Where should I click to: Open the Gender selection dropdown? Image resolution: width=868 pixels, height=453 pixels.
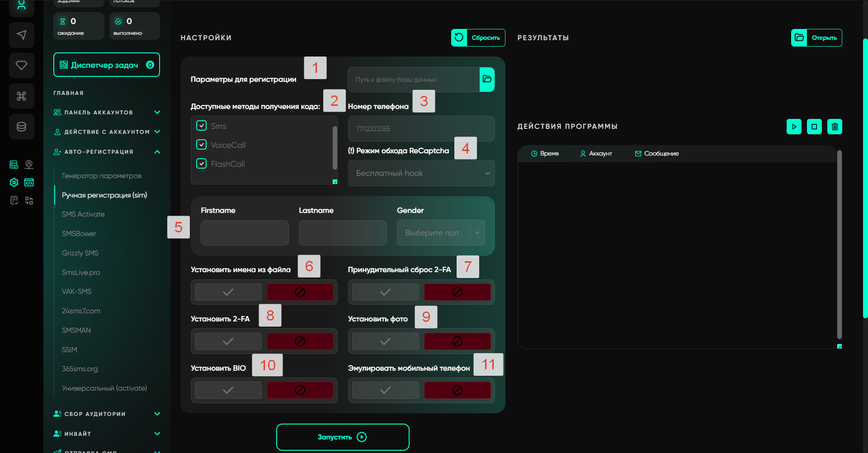(x=441, y=233)
